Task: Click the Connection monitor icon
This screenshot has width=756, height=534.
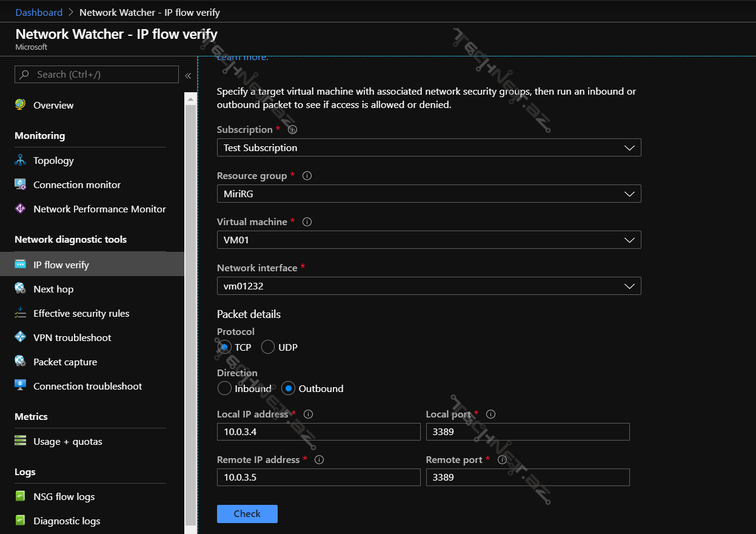Action: (x=21, y=184)
